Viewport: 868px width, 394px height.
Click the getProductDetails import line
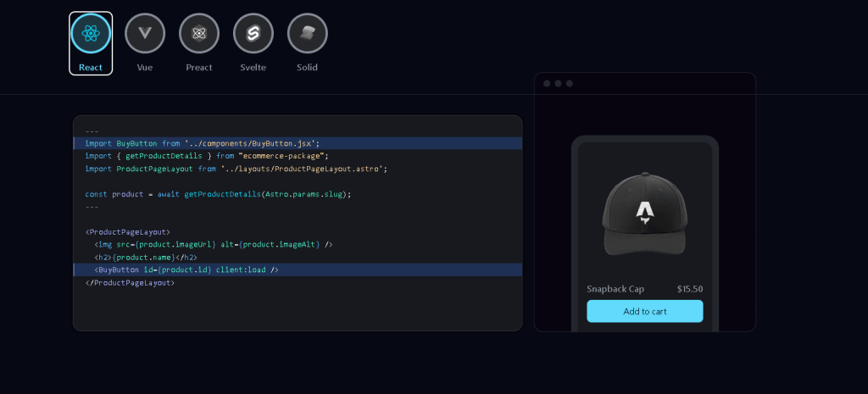(x=207, y=156)
